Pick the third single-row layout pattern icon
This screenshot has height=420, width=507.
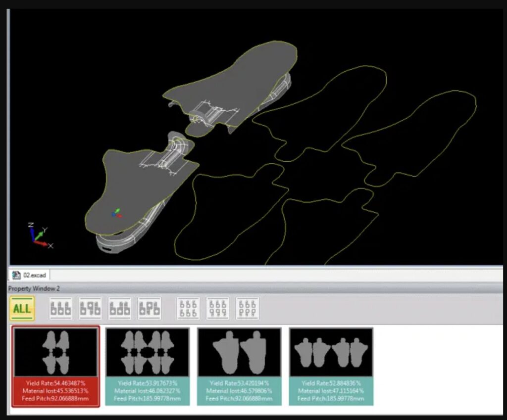[x=120, y=309]
